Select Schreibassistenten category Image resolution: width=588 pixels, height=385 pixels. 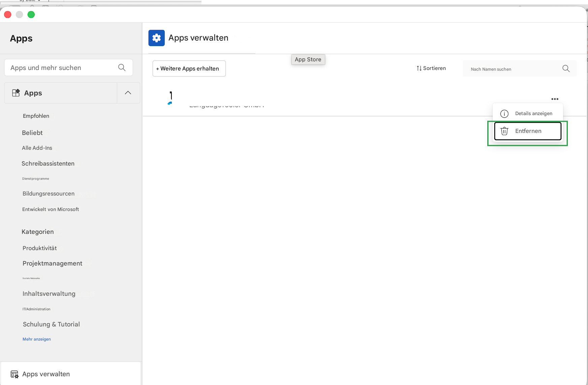pyautogui.click(x=48, y=164)
